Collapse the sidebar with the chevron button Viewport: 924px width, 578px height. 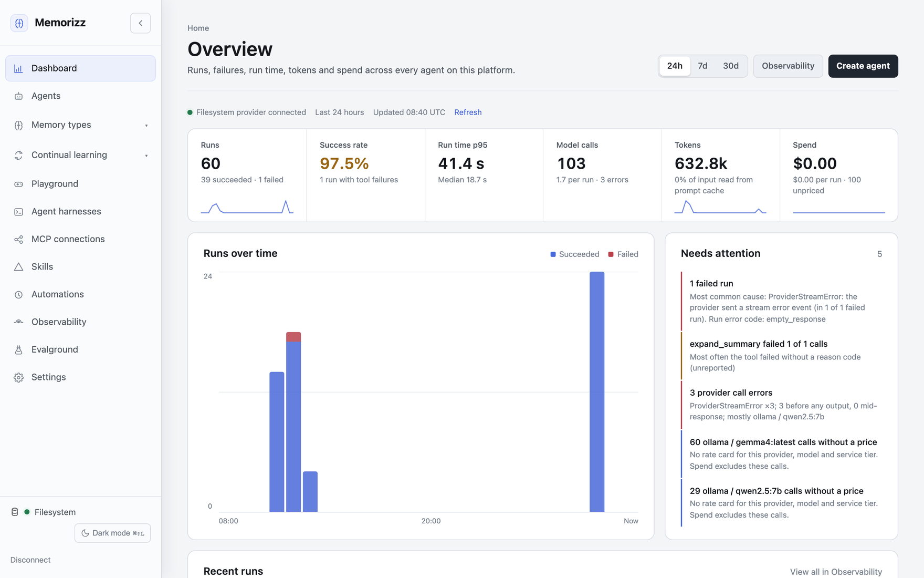[140, 23]
